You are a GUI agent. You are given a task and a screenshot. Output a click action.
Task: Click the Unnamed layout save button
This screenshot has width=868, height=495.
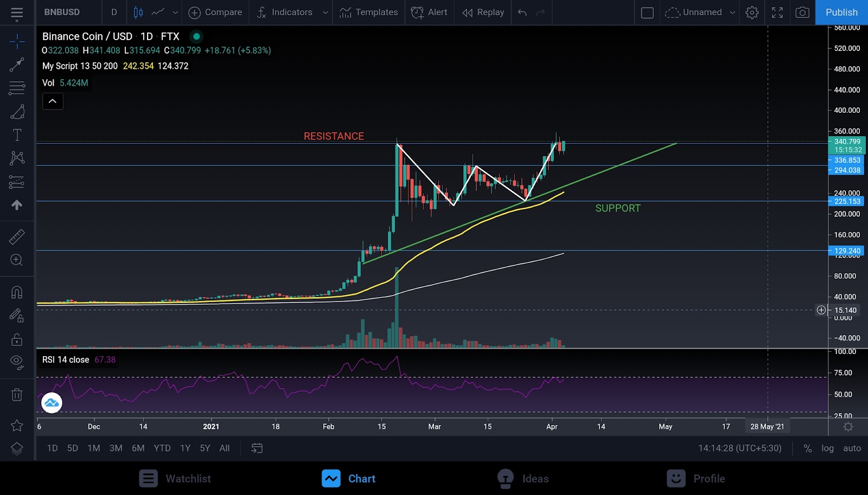pyautogui.click(x=694, y=12)
